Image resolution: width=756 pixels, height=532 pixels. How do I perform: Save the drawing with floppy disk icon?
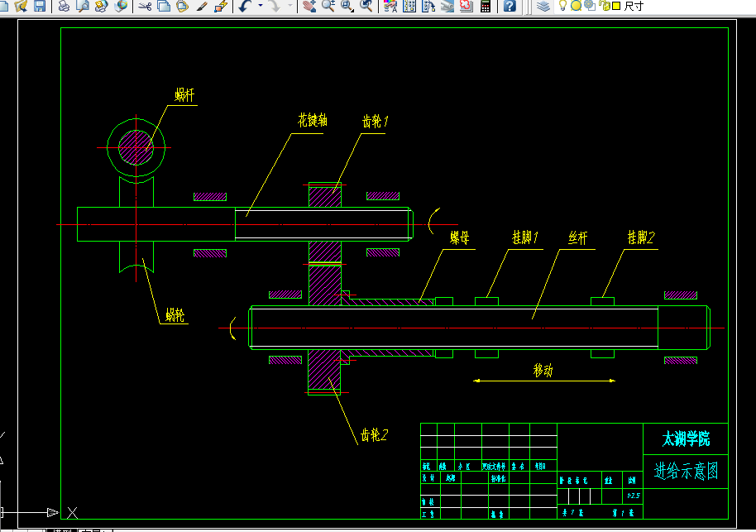40,6
